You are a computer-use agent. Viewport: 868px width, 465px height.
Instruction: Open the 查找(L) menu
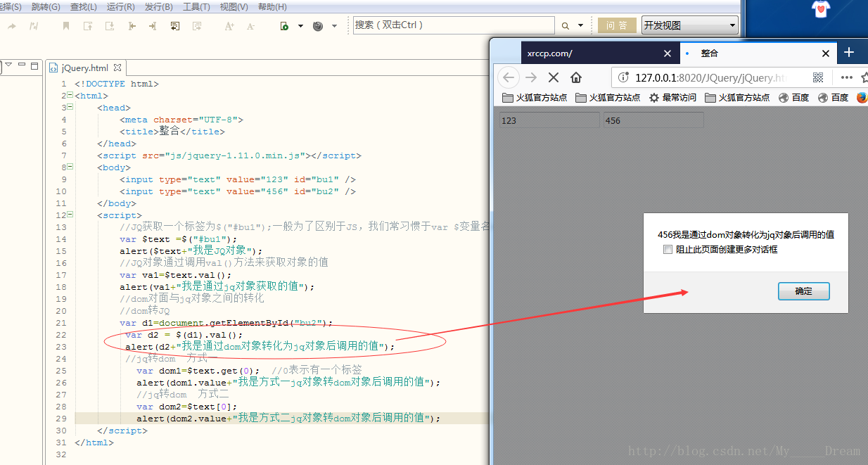(84, 7)
